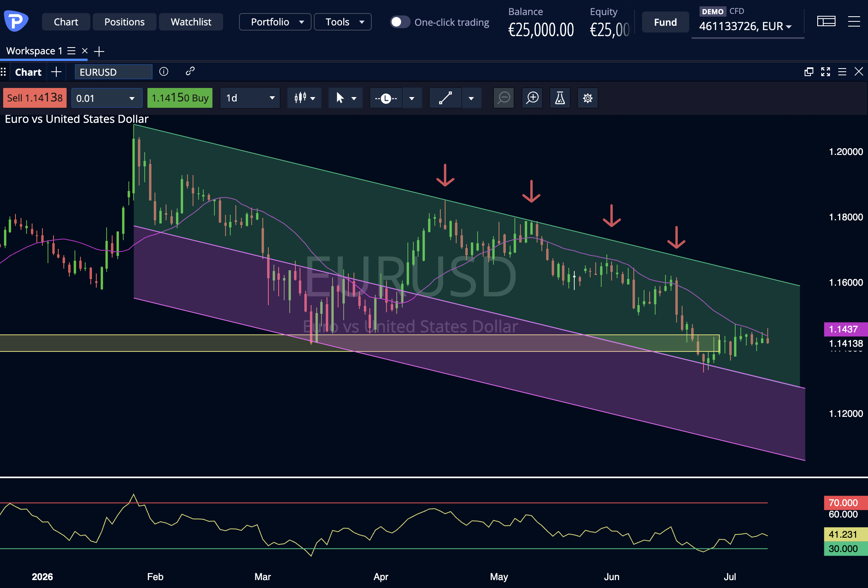The width and height of the screenshot is (868, 588).
Task: Click the 2026 label on time axis
Action: point(42,577)
